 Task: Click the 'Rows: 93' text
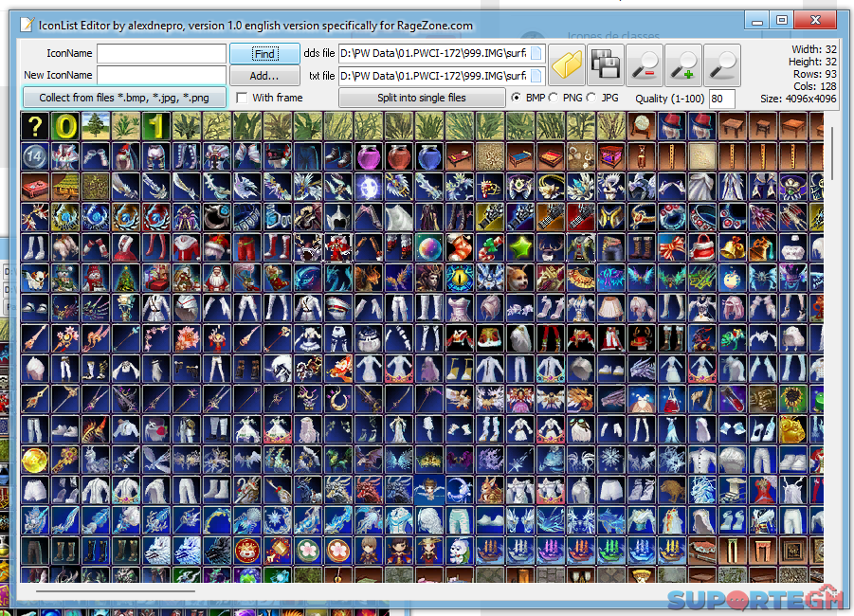[x=815, y=74]
